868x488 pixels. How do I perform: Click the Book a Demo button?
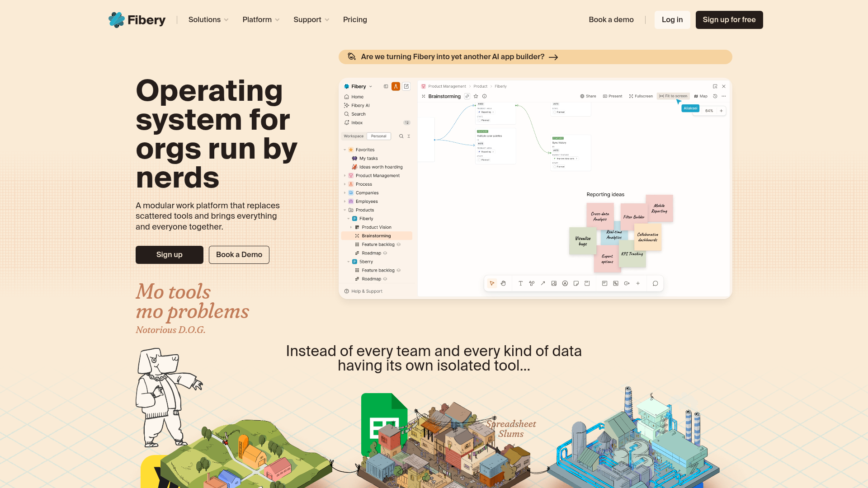pyautogui.click(x=239, y=255)
